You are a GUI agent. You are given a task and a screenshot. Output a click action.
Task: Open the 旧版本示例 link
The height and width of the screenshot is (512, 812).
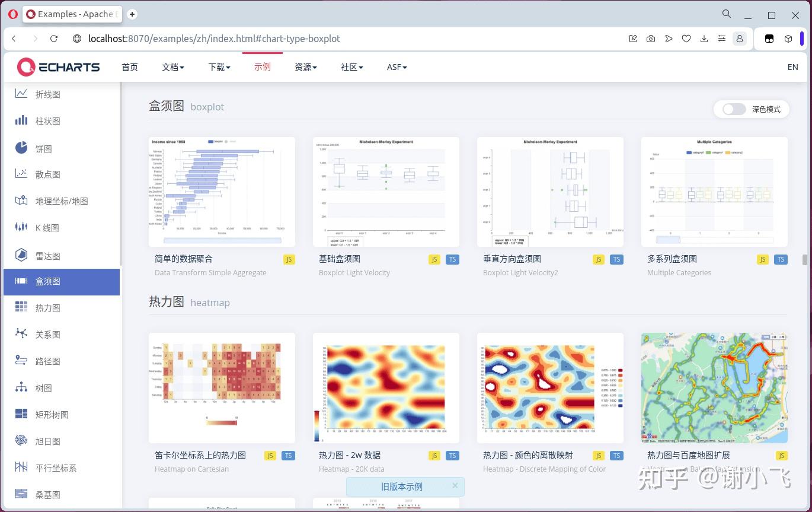pos(402,486)
